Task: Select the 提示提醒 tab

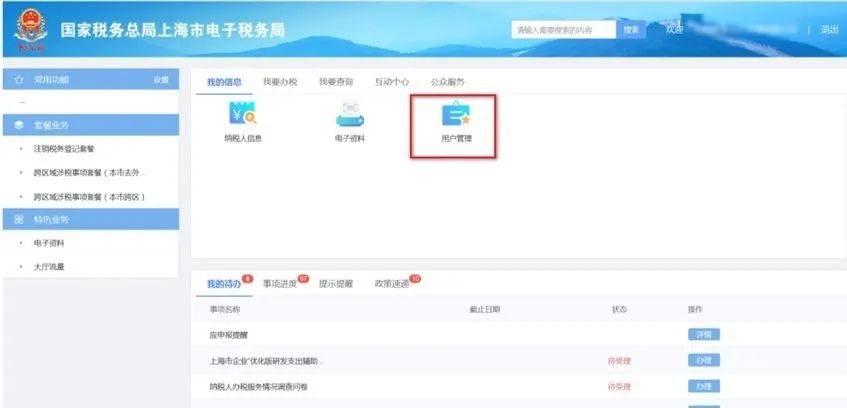Action: [x=336, y=284]
